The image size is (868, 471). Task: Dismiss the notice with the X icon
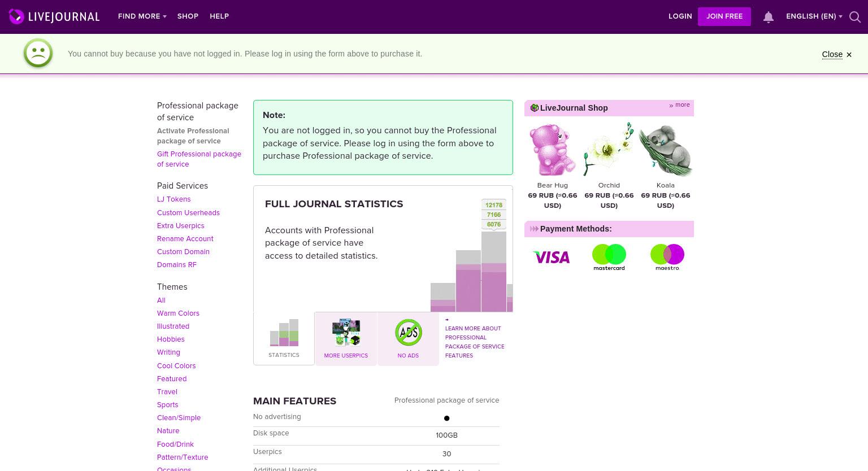(x=849, y=55)
